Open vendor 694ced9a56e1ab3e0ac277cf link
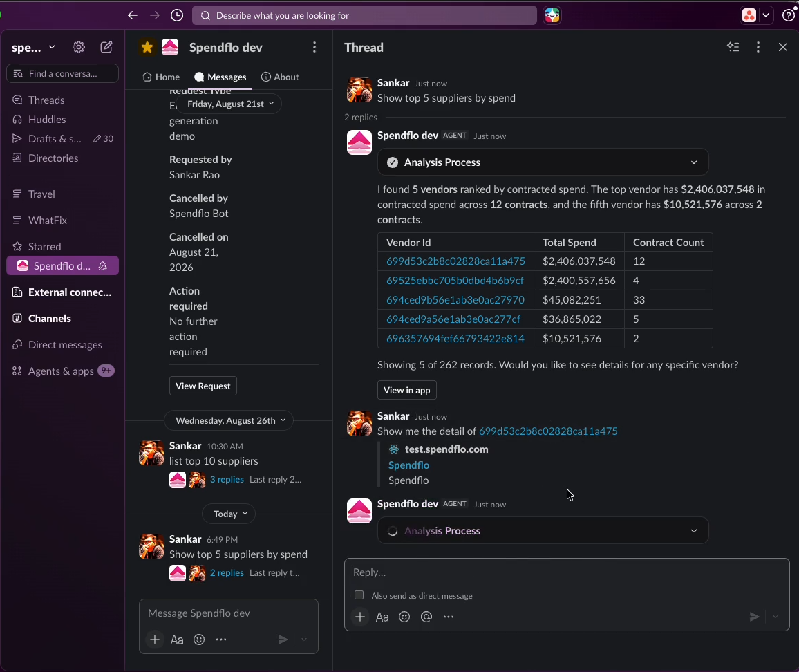Screen dimensions: 799x672 [x=453, y=319]
